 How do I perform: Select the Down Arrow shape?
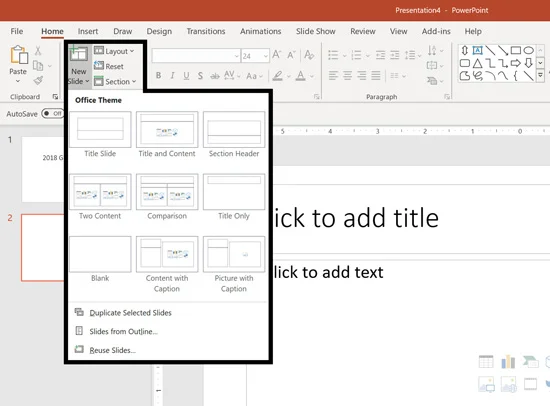click(529, 63)
